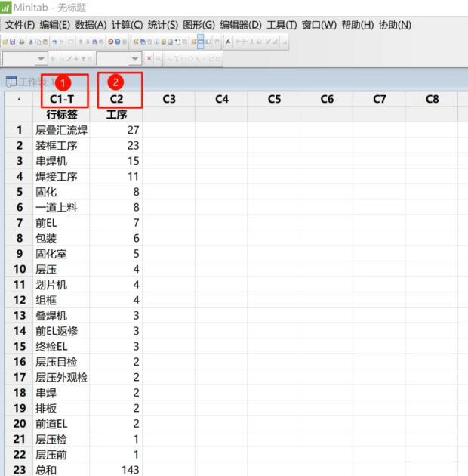Click the worksheet icon beside 工作表 1
Image resolution: width=468 pixels, height=476 pixels.
(x=11, y=82)
